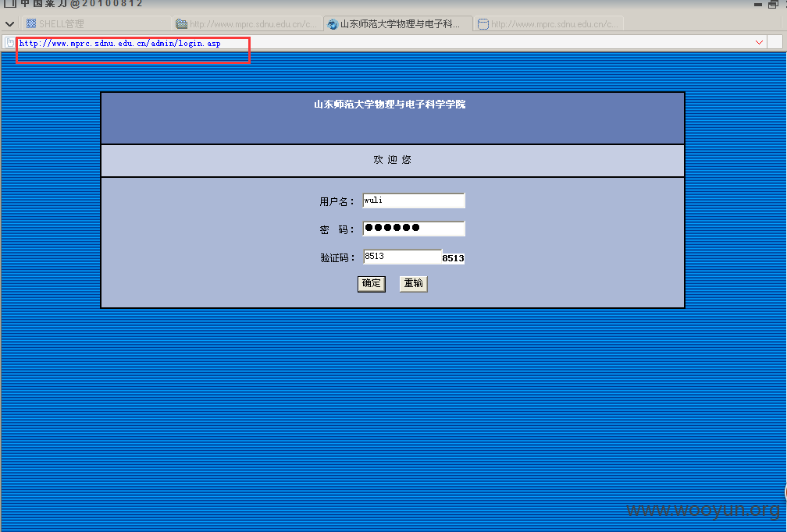Viewport: 787px width, 532px height.
Task: Click the page icon beside the URL
Action: pos(10,43)
